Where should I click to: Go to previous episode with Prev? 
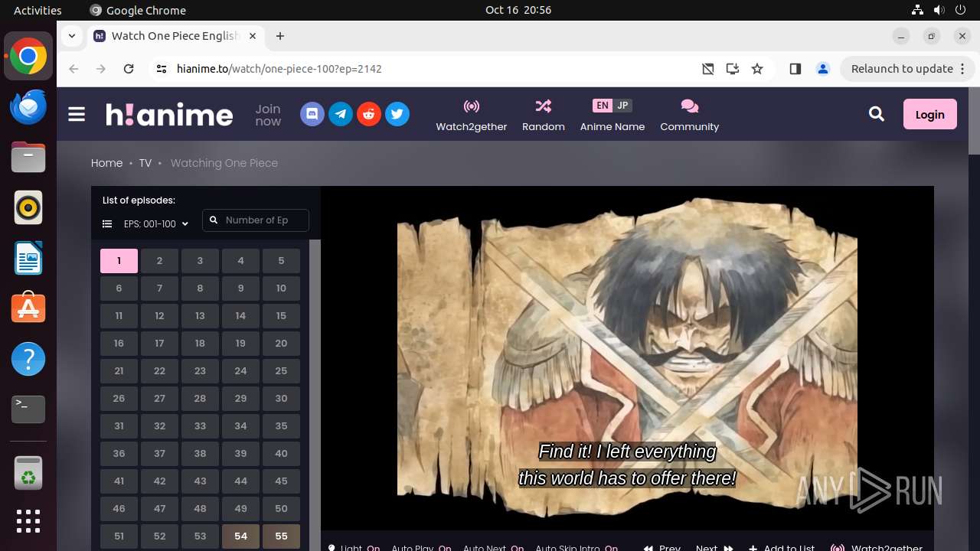(662, 548)
